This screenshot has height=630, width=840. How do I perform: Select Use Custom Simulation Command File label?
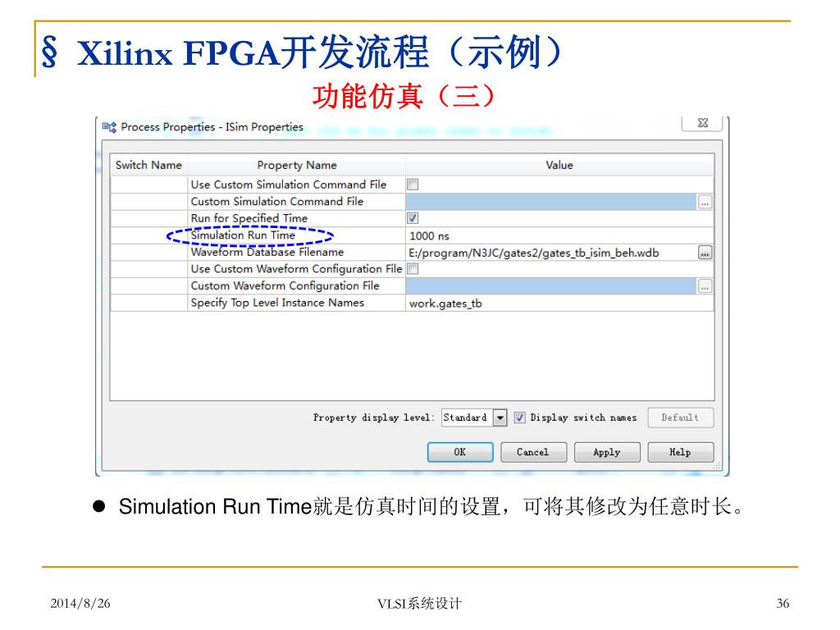pyautogui.click(x=288, y=185)
